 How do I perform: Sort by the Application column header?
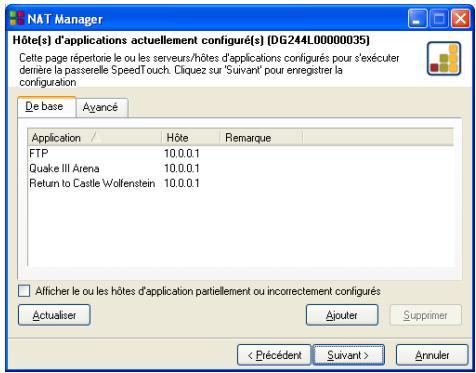tap(94, 138)
